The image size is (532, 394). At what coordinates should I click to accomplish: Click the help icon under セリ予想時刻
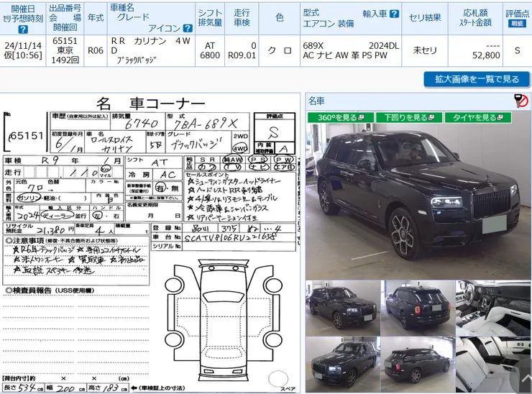23,29
